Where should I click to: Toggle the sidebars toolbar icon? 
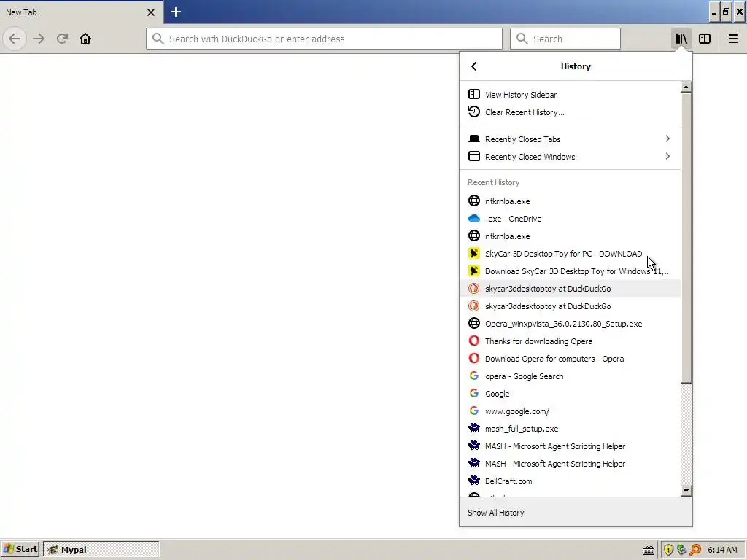(705, 39)
